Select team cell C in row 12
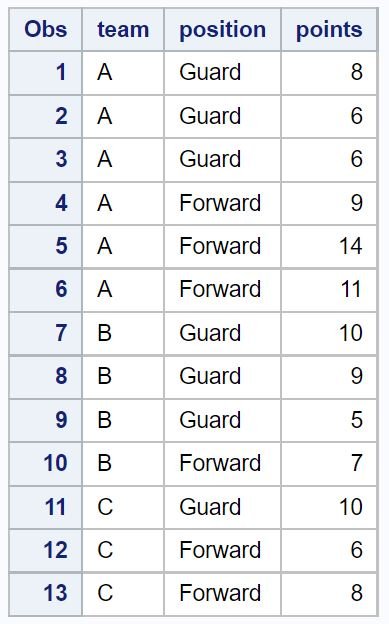389x624 pixels. tap(123, 551)
